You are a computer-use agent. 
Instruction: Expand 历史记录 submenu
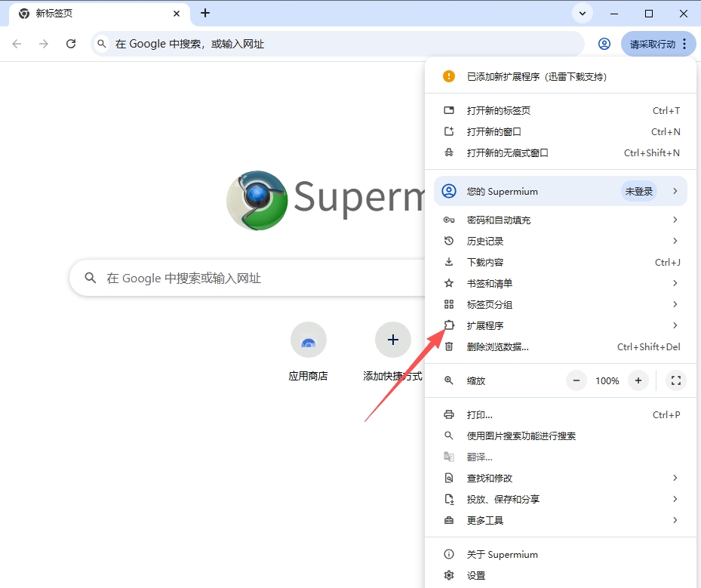pos(560,241)
